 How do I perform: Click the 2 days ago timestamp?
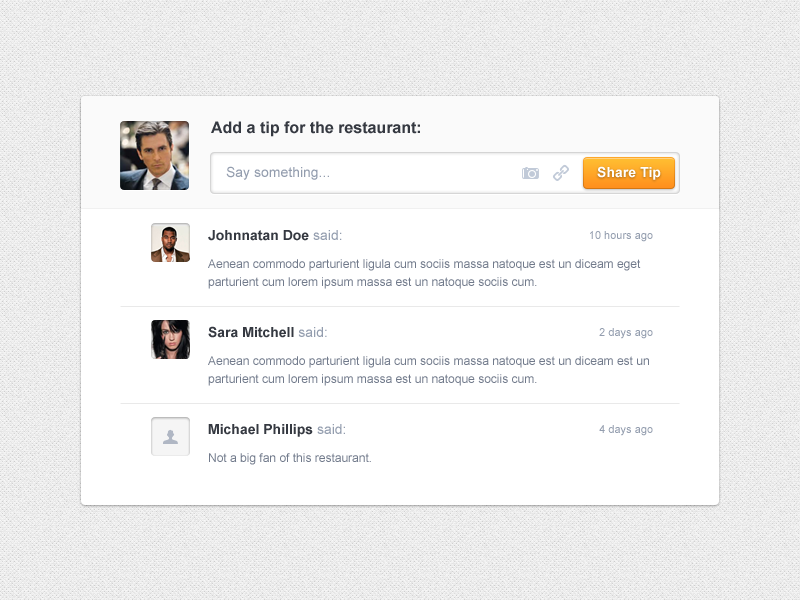pos(626,332)
